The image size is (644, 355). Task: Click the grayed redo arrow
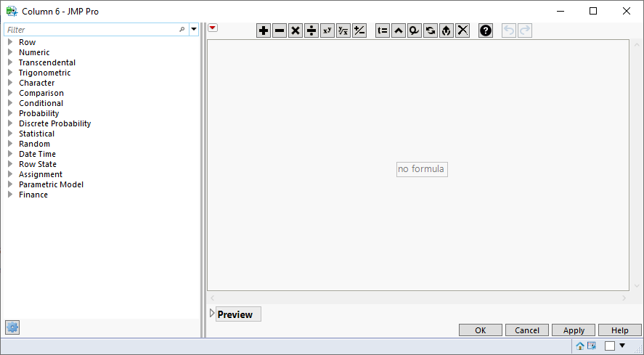(524, 30)
